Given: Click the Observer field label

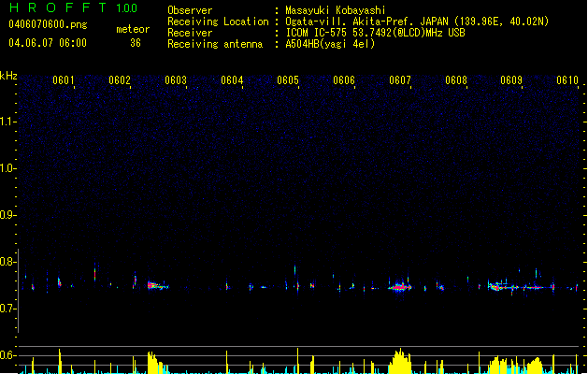Looking at the screenshot, I should (190, 10).
